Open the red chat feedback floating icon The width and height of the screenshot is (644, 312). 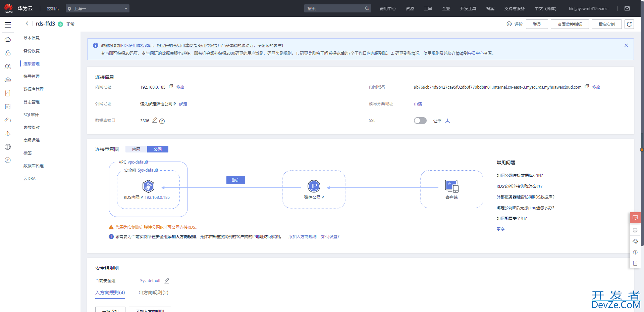[635, 218]
